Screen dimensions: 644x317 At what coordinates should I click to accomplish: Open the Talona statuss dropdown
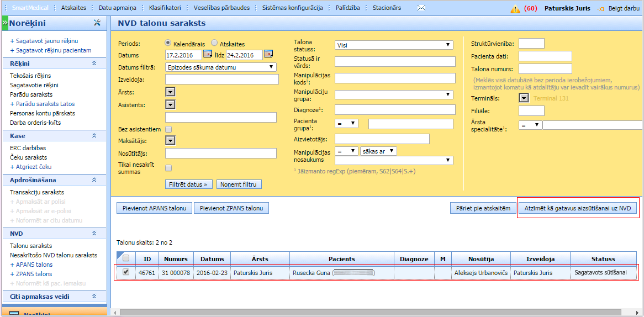point(393,45)
